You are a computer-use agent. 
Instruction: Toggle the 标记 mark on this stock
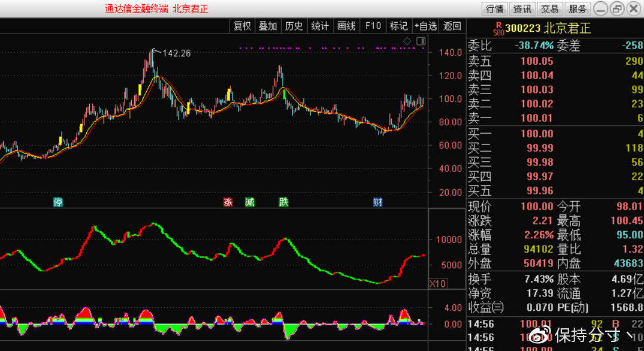tap(398, 26)
